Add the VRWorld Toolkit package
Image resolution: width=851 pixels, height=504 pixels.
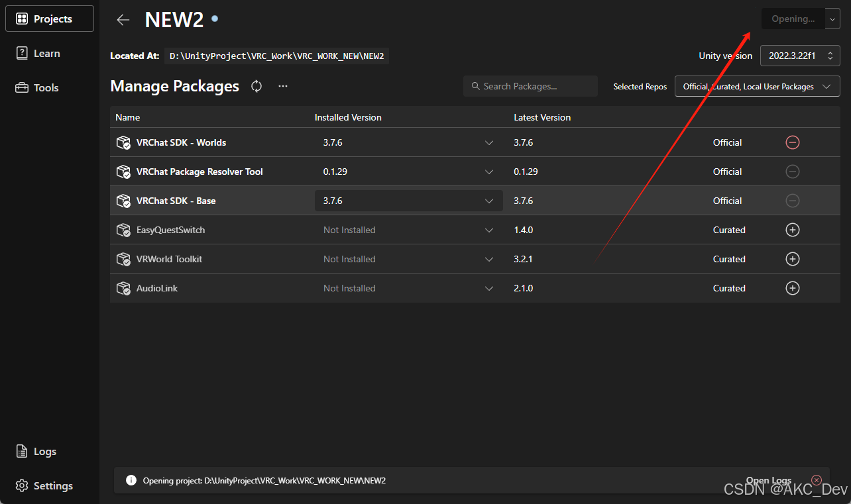pos(793,259)
